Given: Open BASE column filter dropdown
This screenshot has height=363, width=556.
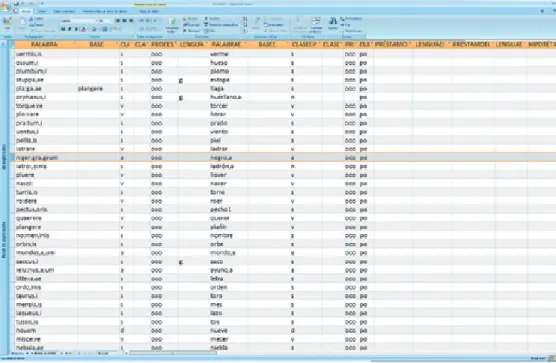Looking at the screenshot, I should click(x=117, y=44).
